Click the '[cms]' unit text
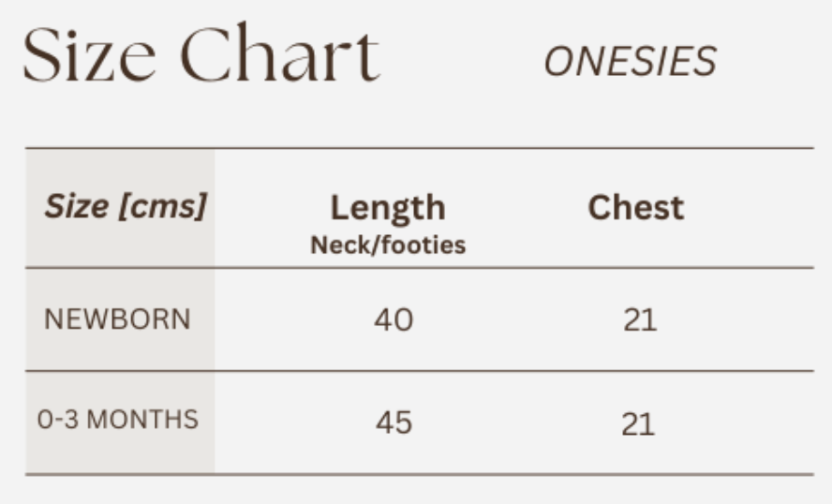The width and height of the screenshot is (832, 504). (x=161, y=206)
